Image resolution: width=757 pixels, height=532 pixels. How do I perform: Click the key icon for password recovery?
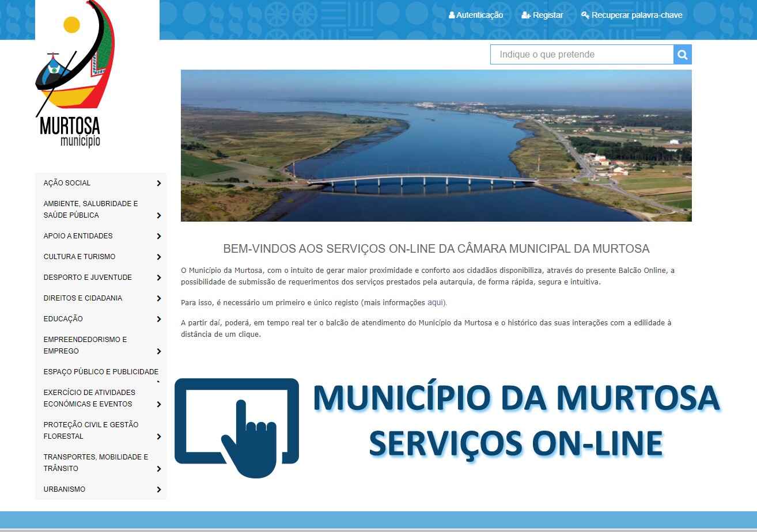585,16
